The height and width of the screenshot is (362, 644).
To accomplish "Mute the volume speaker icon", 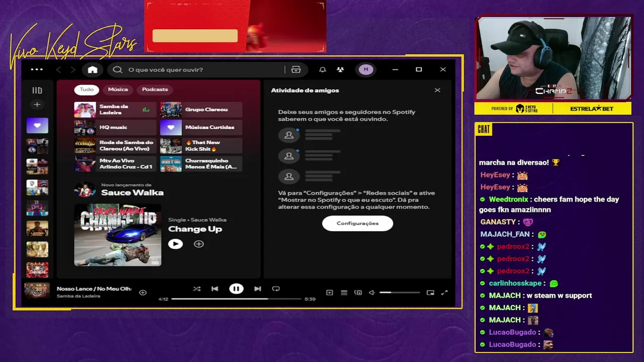I will (372, 293).
